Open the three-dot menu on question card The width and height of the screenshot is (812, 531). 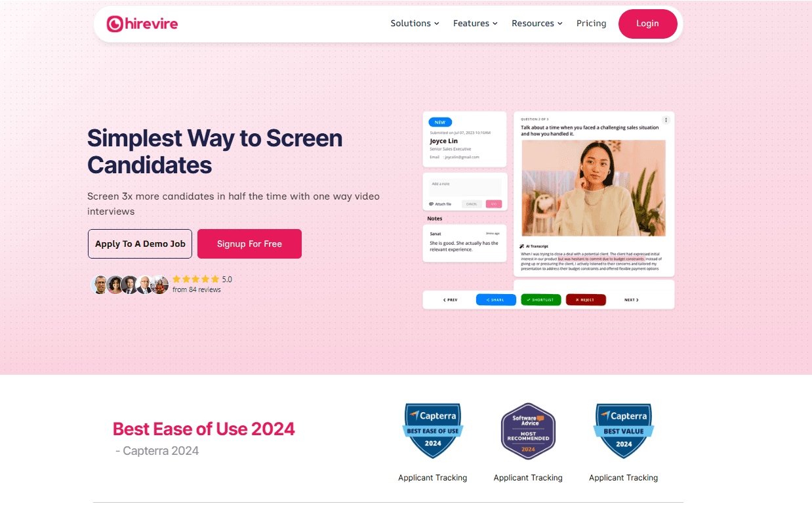pos(666,120)
